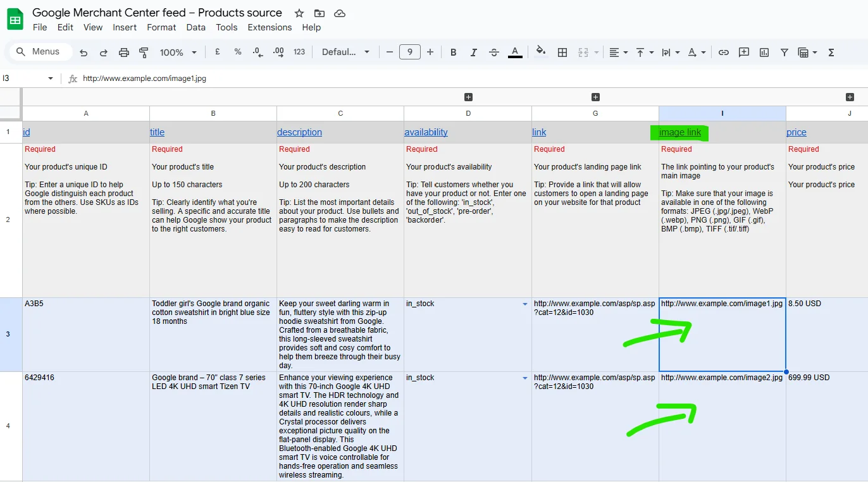
Task: Open the Help menu
Action: tap(311, 27)
